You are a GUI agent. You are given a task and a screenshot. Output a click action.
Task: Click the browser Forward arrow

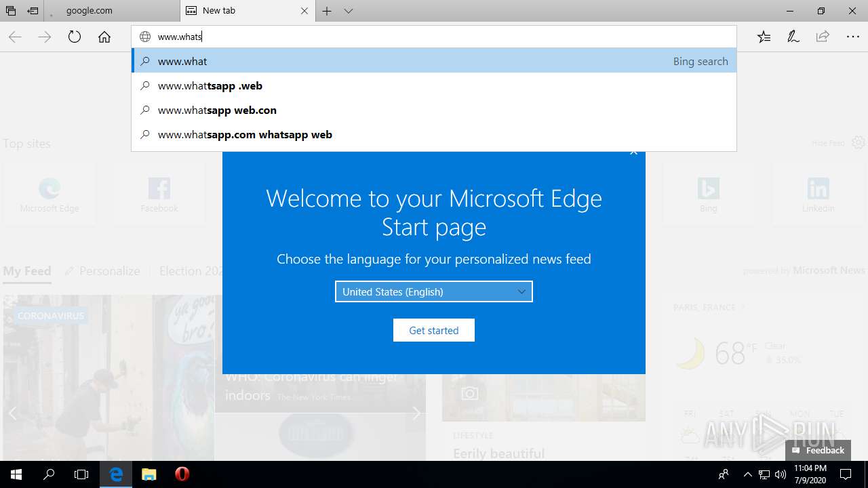click(45, 37)
